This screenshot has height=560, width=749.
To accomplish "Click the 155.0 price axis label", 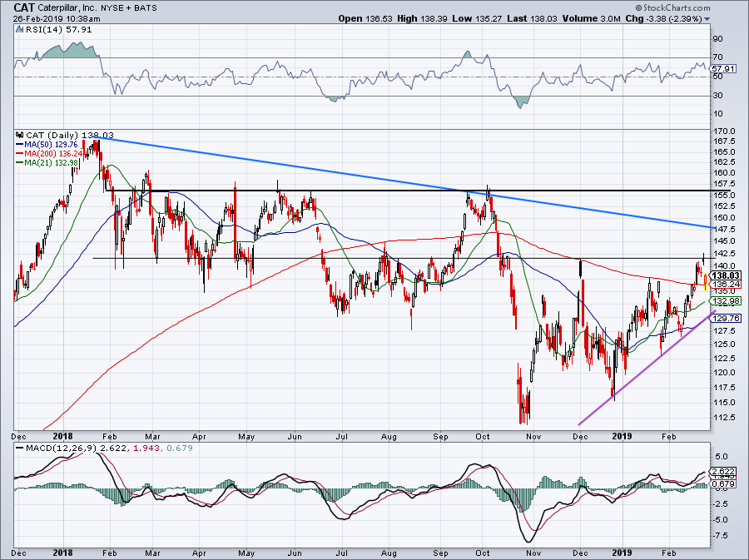I will click(x=725, y=195).
